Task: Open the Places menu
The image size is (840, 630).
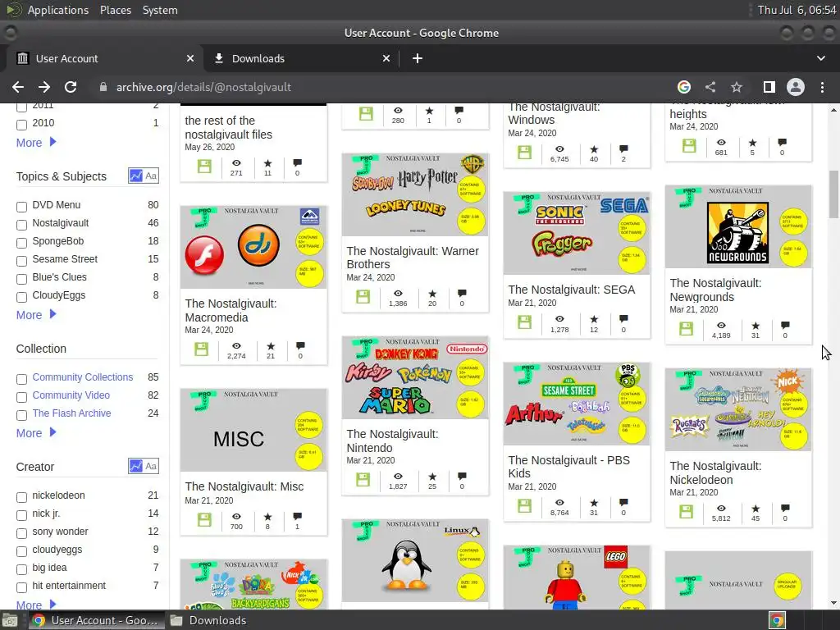Action: (116, 10)
